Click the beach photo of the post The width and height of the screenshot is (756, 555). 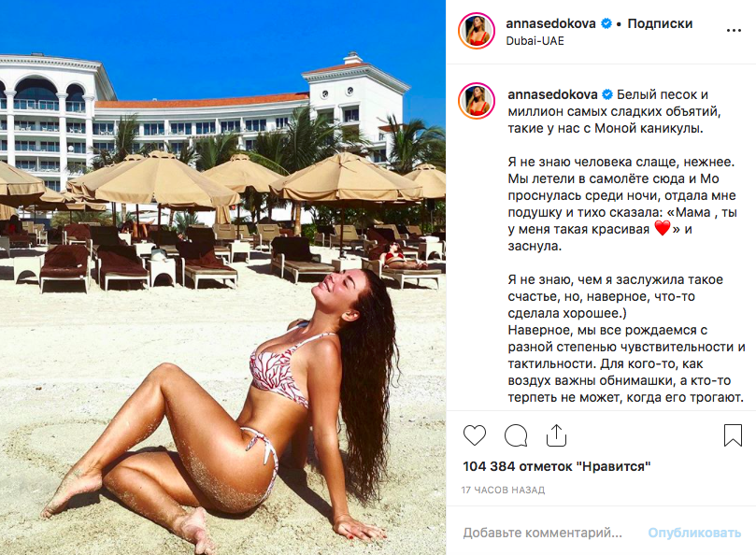[x=222, y=277]
